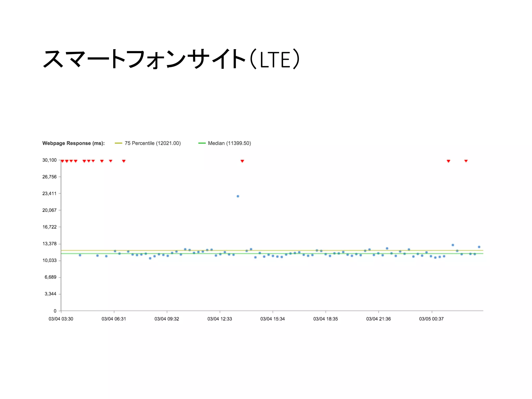Click the green Median legend line swatch
This screenshot has width=532, height=399.
202,143
